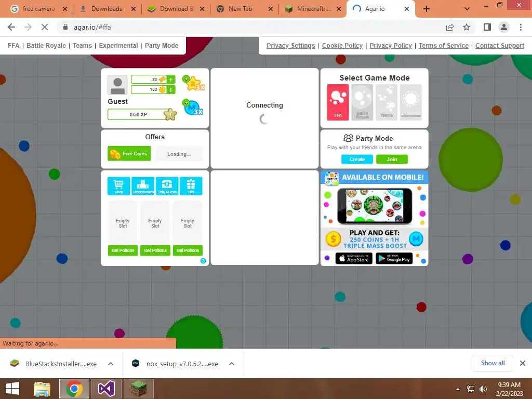
Task: Get it on Google Play badge
Action: pos(394,259)
